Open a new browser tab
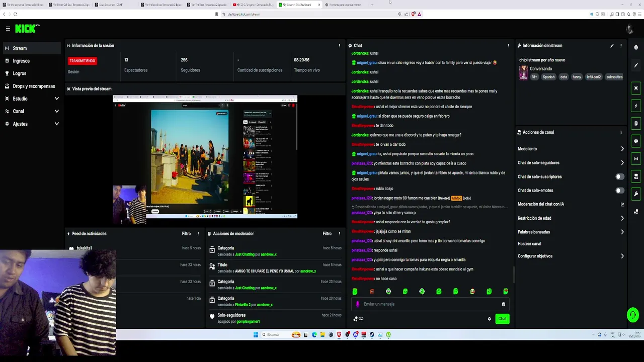Image resolution: width=644 pixels, height=362 pixels. click(372, 5)
